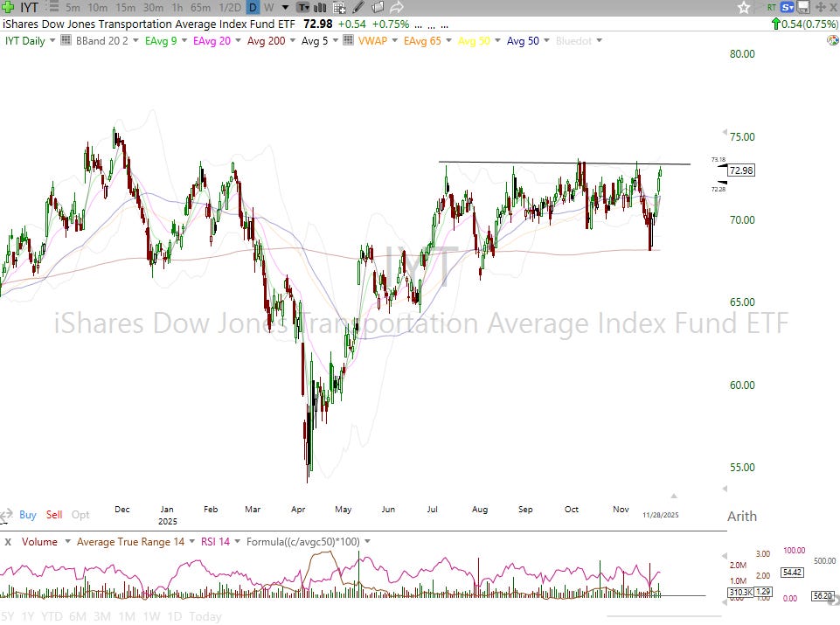Image resolution: width=840 pixels, height=625 pixels.
Task: Click the share arrow icon
Action: point(397,8)
